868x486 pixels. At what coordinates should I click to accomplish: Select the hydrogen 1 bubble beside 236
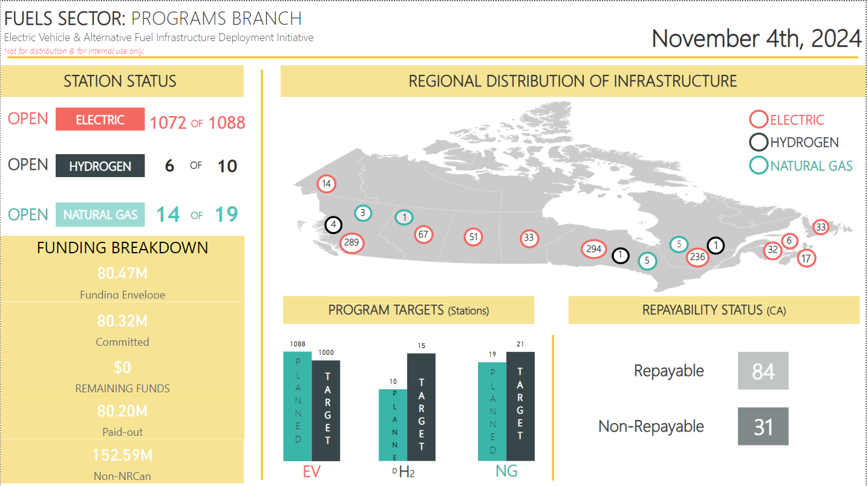point(716,245)
